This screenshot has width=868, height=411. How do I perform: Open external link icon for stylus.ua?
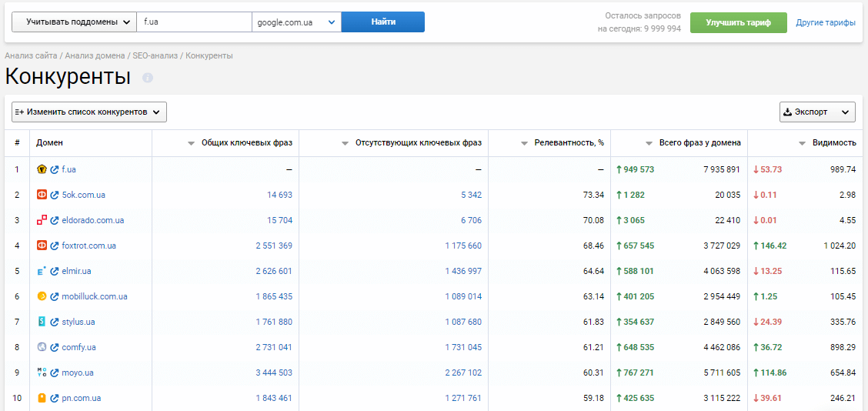pyautogui.click(x=54, y=322)
